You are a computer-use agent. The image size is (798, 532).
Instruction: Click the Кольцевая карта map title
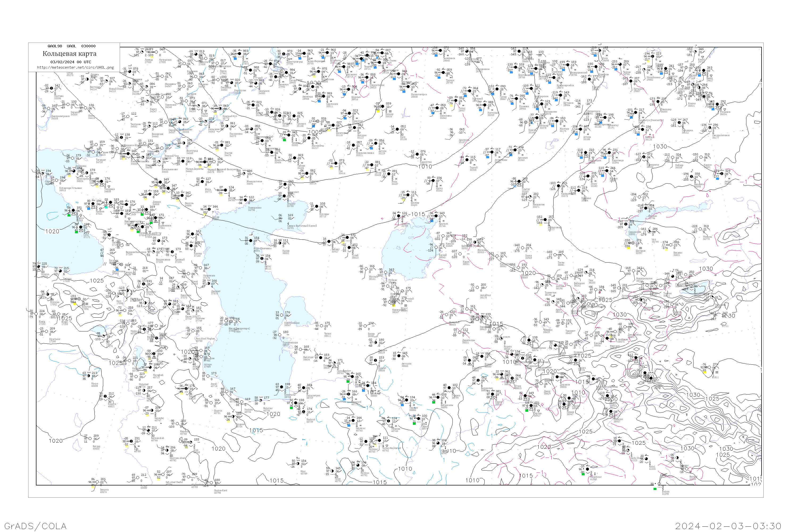click(x=69, y=54)
